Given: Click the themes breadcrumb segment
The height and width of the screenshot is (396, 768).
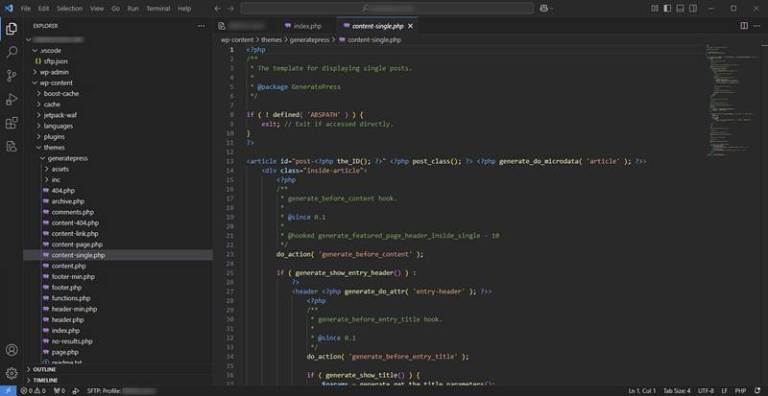Looking at the screenshot, I should (271, 40).
